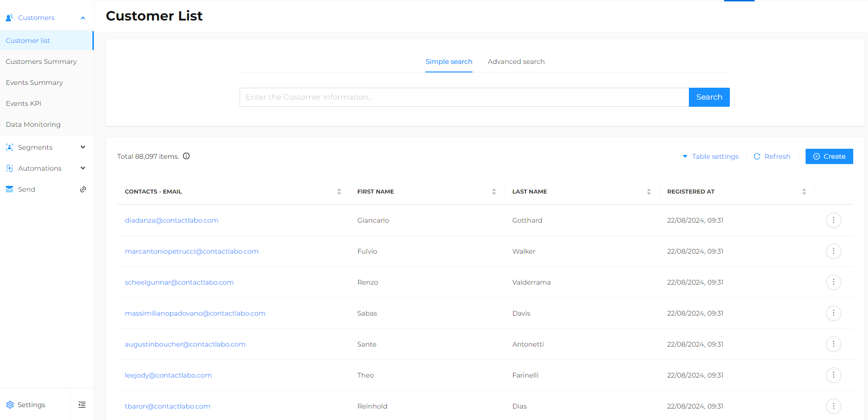Click the Segments icon

10,147
